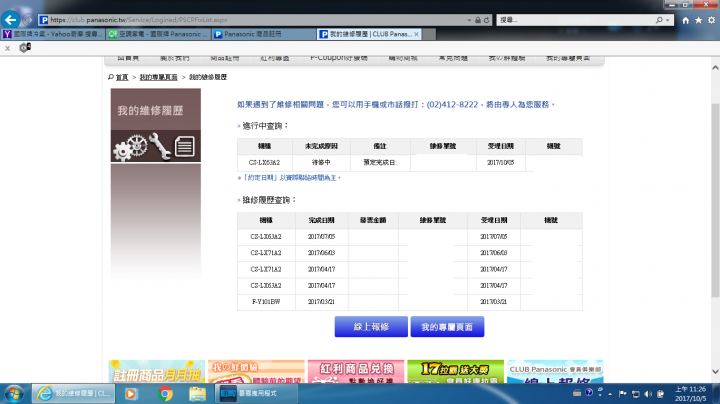Screen dimensions: 720x404
Task: Open the search provider dropdown arrow
Action: click(668, 20)
